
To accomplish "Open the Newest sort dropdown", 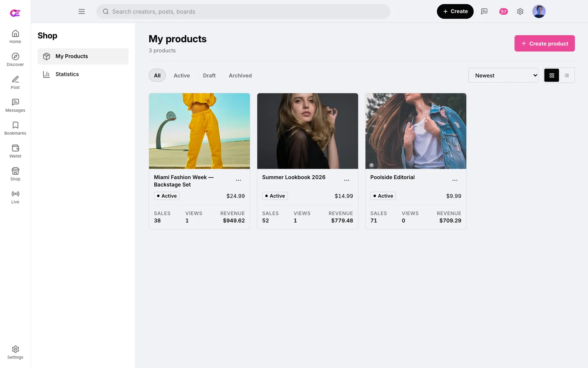I will (x=503, y=75).
